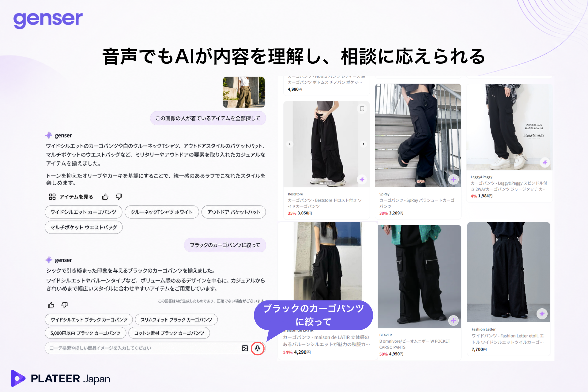The width and height of the screenshot is (588, 392).
Task: Click the sparkle icon on BEAVER cargo pants
Action: click(x=453, y=321)
